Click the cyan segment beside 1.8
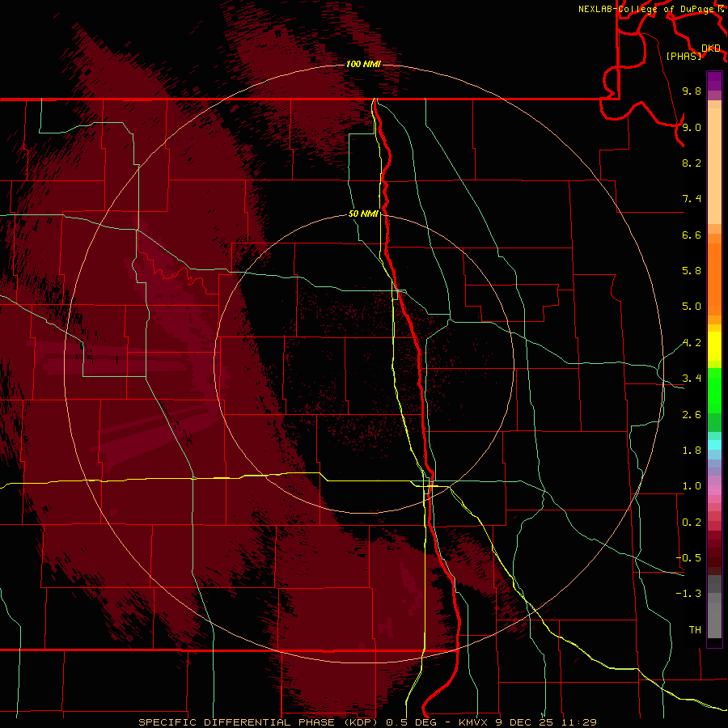Screen dimensions: 728x728 tap(714, 445)
